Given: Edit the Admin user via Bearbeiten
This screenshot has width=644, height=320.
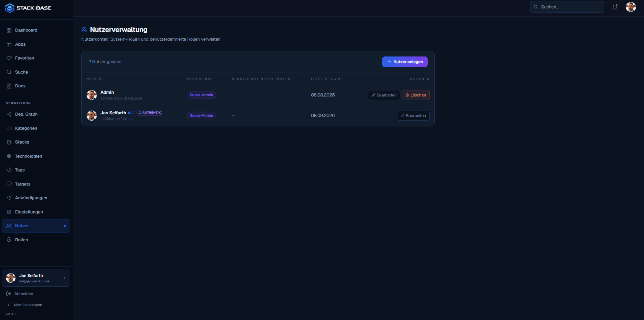Looking at the screenshot, I should tap(384, 95).
